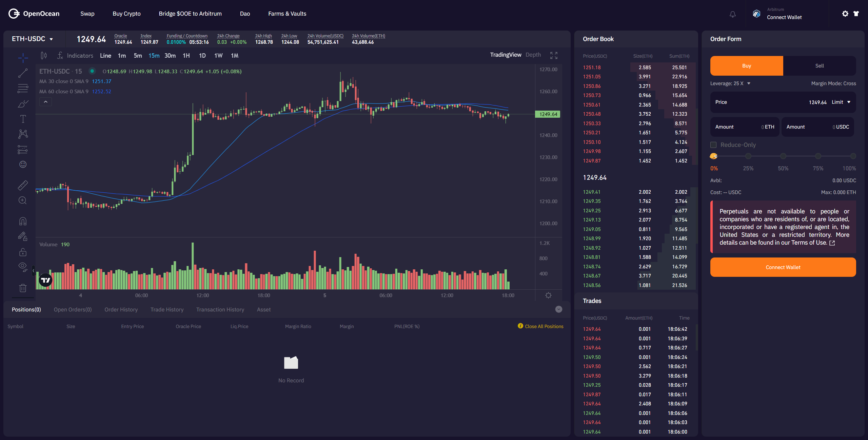The image size is (868, 440).
Task: Select the 1m timeframe
Action: pyautogui.click(x=122, y=56)
